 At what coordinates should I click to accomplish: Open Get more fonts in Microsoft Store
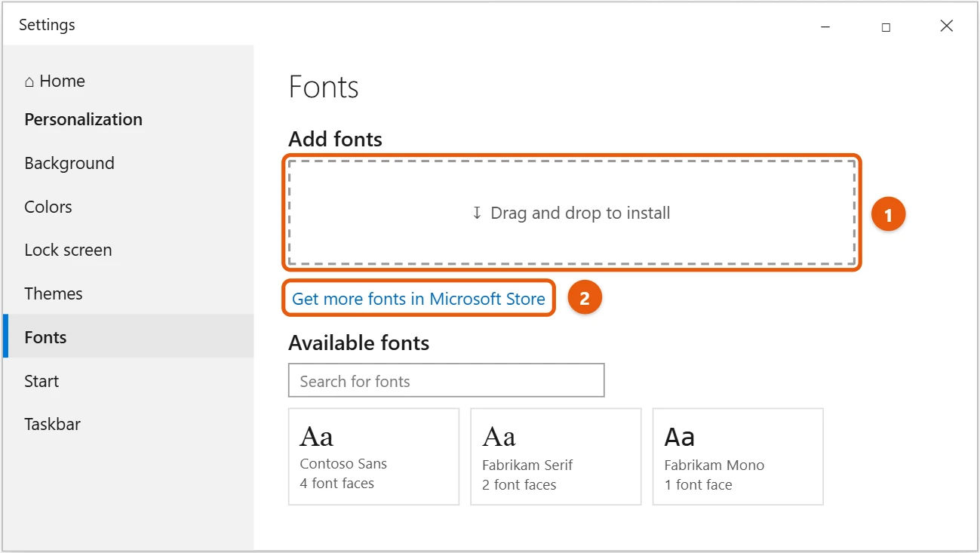(x=419, y=299)
